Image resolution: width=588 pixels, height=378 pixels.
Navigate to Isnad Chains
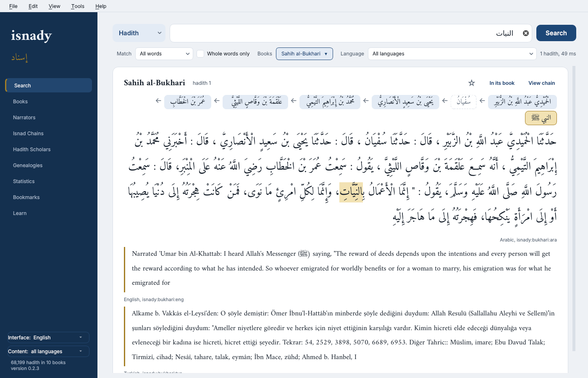[49, 134]
